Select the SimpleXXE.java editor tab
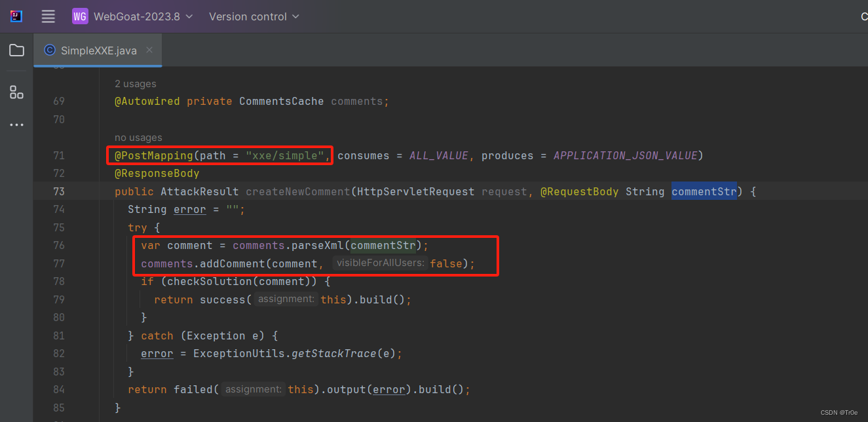The width and height of the screenshot is (868, 422). [98, 50]
